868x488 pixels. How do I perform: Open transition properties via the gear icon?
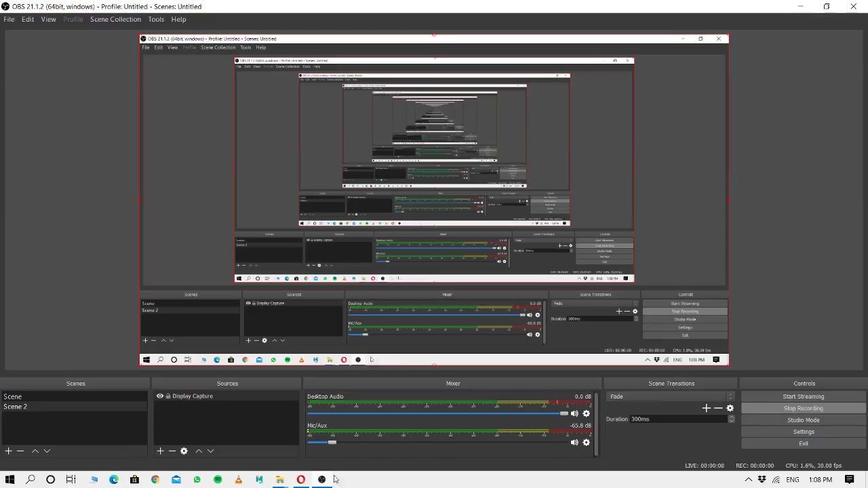(730, 408)
